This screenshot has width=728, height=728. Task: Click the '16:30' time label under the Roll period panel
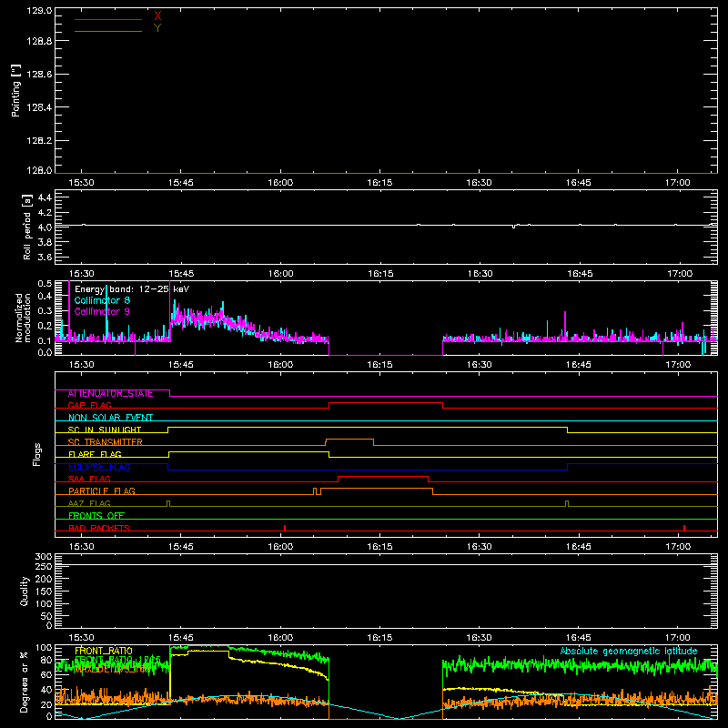pyautogui.click(x=480, y=274)
